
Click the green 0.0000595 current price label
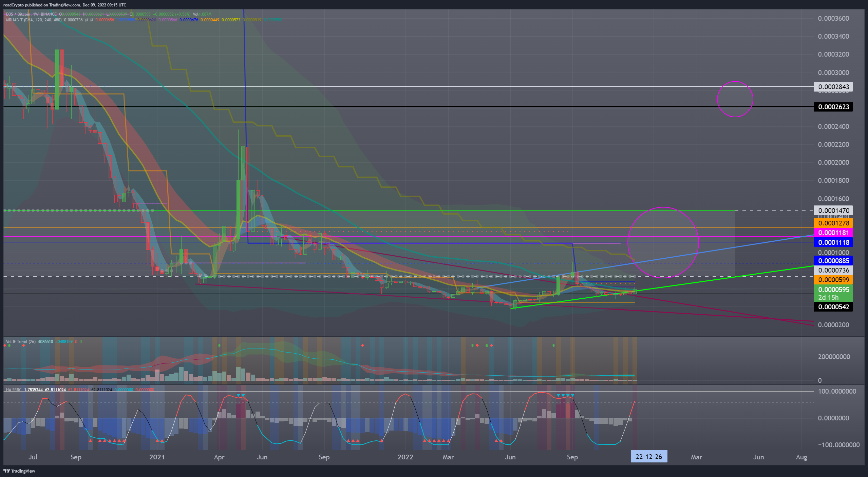[x=833, y=290]
